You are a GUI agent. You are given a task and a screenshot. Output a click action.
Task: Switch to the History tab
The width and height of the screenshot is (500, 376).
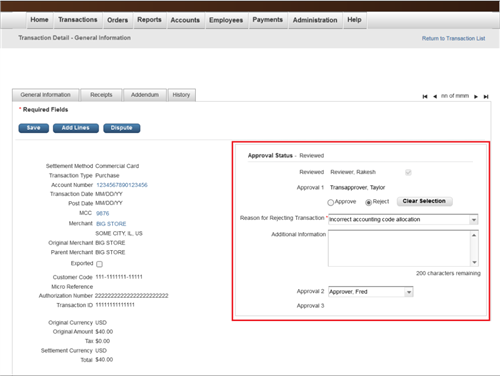pos(181,95)
